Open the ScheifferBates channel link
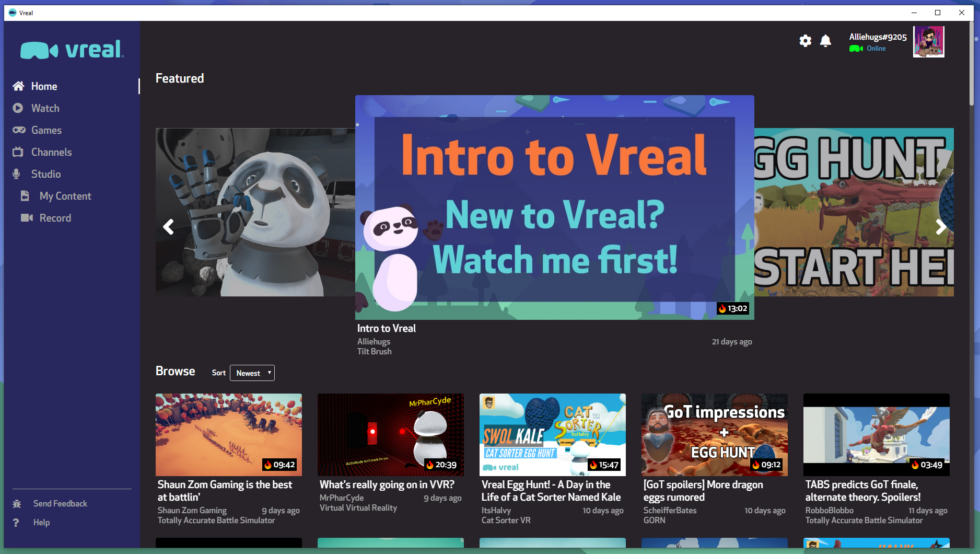This screenshot has height=554, width=980. click(670, 510)
